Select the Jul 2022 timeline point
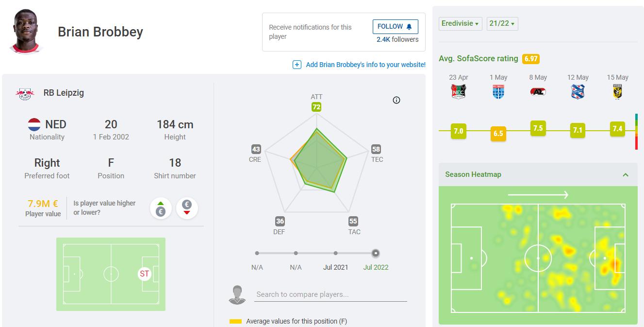The width and height of the screenshot is (644, 327). click(376, 253)
